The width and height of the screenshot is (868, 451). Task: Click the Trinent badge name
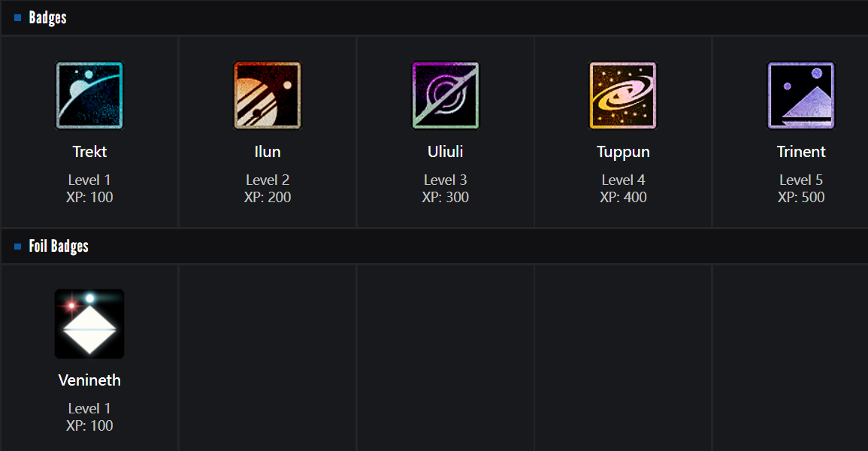(801, 152)
